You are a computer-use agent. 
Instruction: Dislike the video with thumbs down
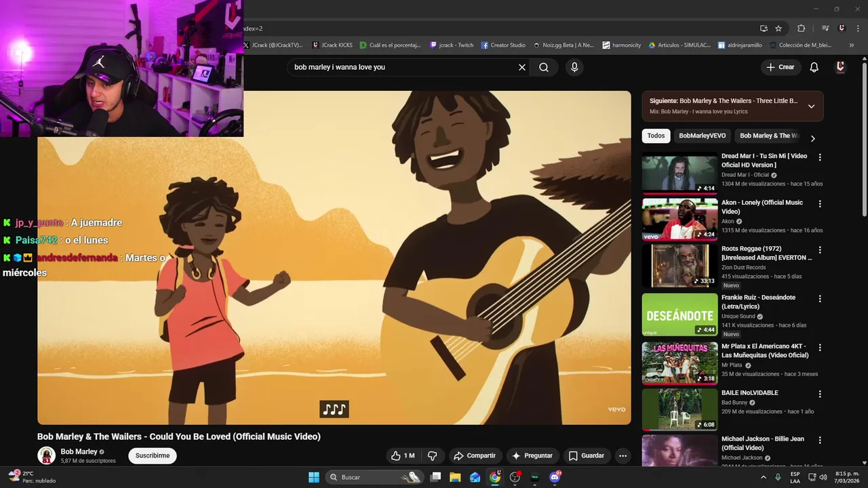(x=432, y=455)
